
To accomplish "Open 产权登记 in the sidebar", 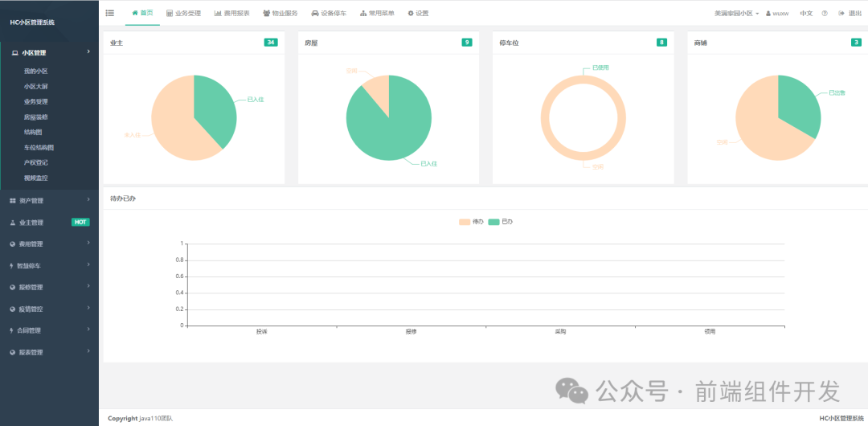I will click(x=36, y=163).
